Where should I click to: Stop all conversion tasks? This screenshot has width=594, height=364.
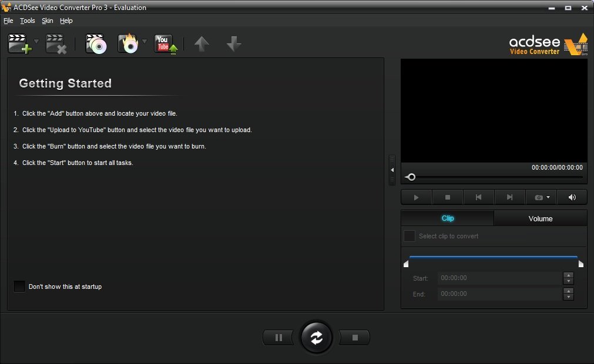[355, 338]
